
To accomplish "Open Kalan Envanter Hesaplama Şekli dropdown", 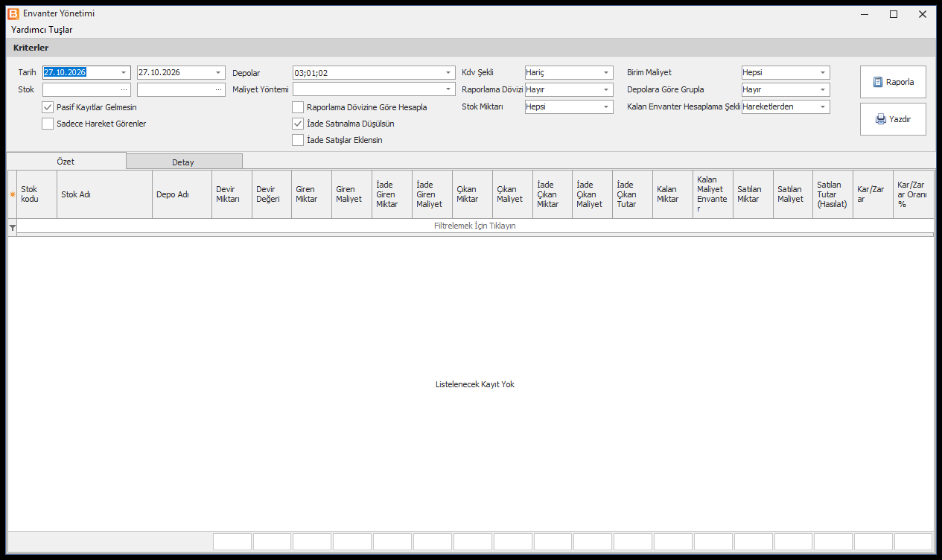I will coord(823,106).
